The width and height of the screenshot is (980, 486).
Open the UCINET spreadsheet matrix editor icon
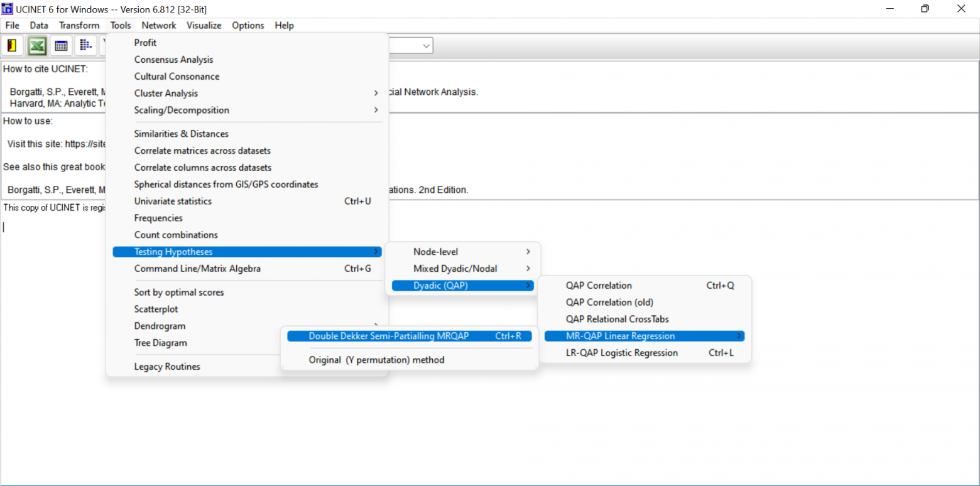(61, 46)
